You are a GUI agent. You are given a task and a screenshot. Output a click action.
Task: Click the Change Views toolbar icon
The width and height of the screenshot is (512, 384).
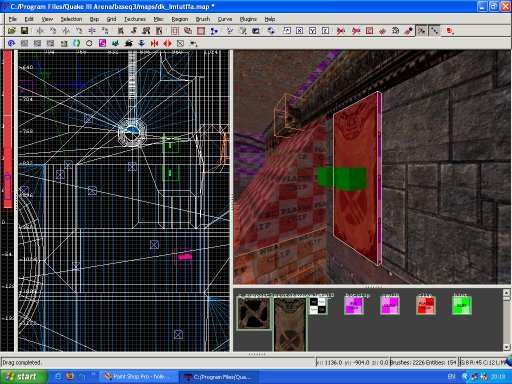(230, 31)
